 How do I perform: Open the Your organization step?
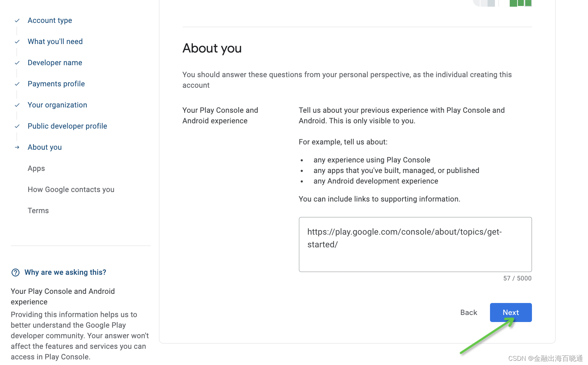pyautogui.click(x=57, y=105)
